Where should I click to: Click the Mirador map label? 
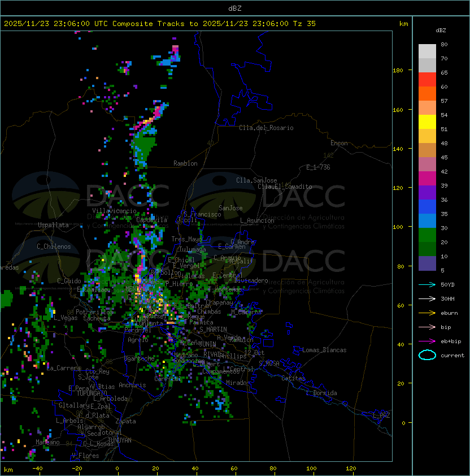238,383
